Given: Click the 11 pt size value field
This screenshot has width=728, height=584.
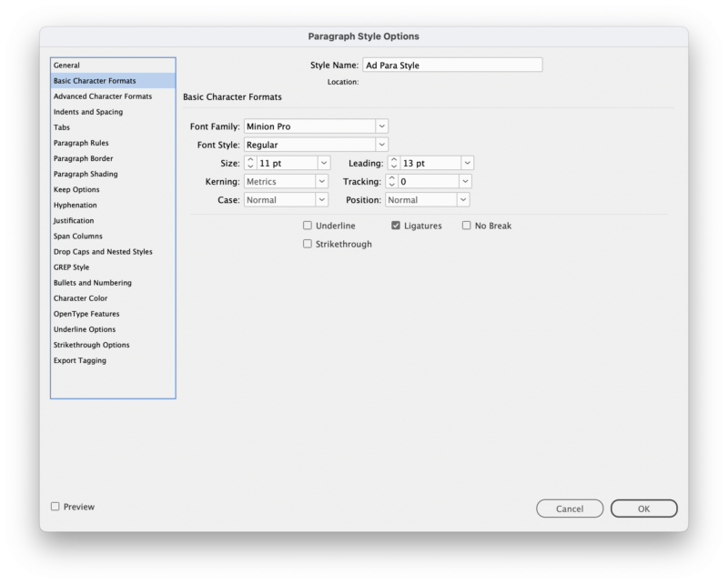Looking at the screenshot, I should pyautogui.click(x=288, y=163).
